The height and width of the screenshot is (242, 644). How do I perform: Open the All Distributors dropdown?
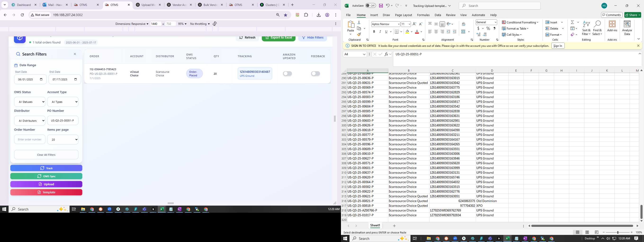pos(30,121)
